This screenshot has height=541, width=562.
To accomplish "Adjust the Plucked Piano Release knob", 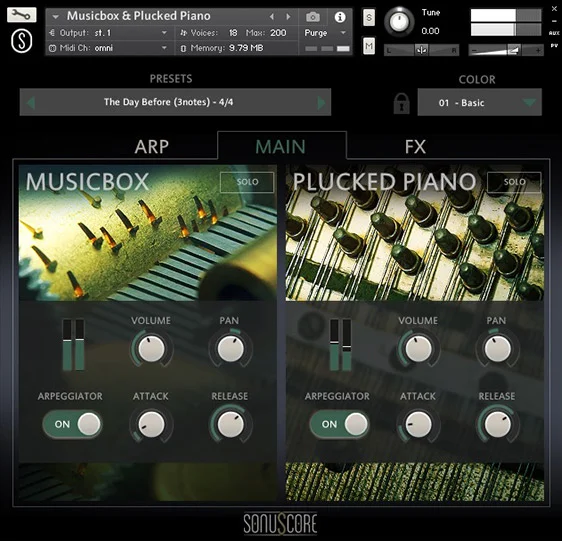I will (497, 424).
